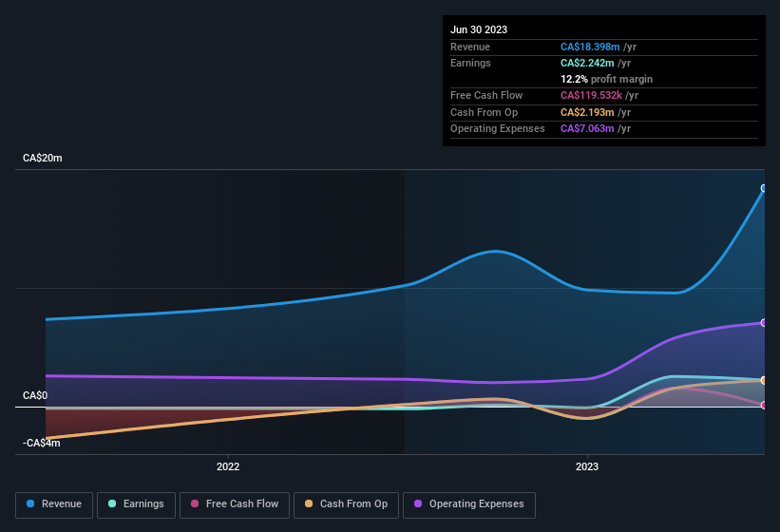Click the Operating Expenses tooltip label
The width and height of the screenshot is (780, 532).
pos(498,129)
